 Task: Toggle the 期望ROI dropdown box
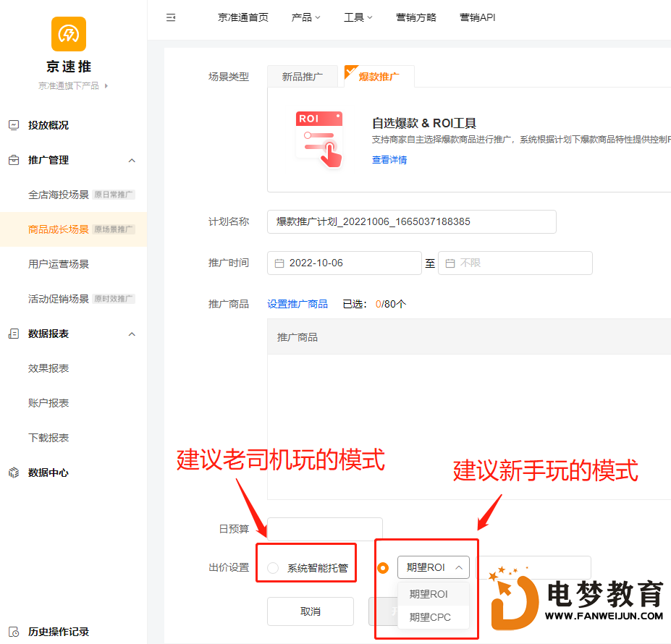(x=434, y=567)
